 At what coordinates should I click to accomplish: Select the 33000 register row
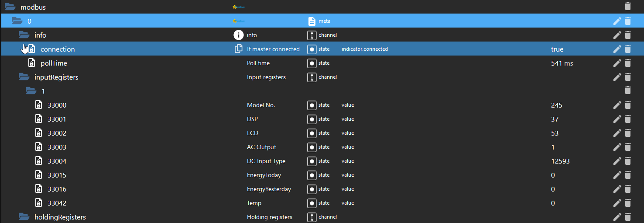(322, 105)
